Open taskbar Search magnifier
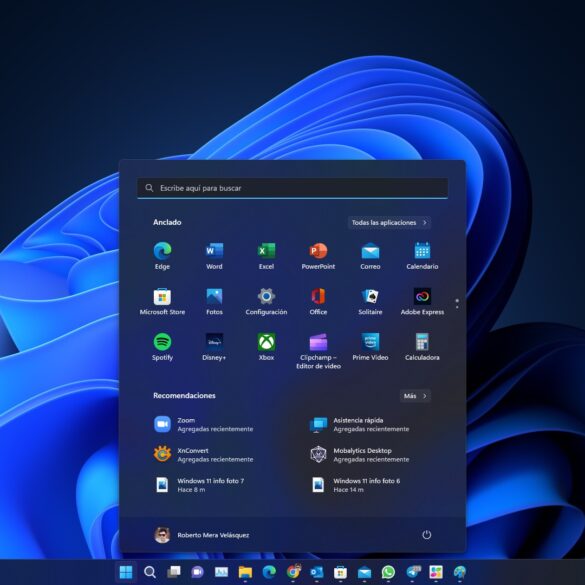This screenshot has height=585, width=585. [150, 572]
